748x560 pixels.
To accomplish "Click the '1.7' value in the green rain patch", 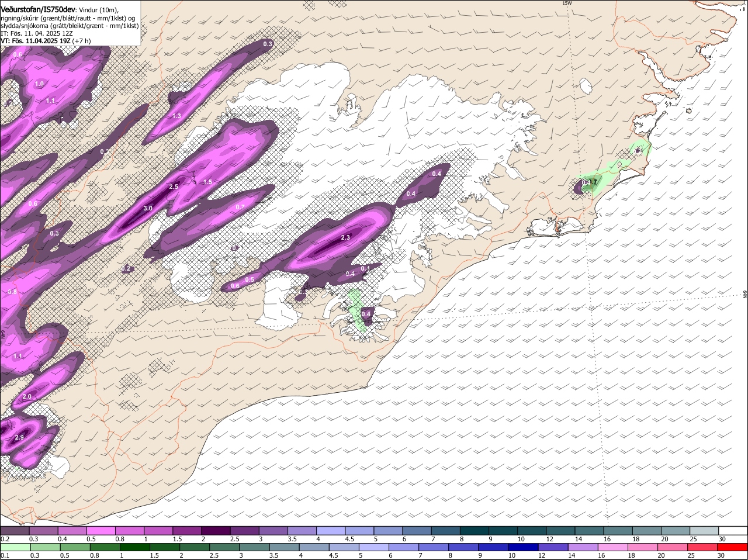I will tap(593, 182).
